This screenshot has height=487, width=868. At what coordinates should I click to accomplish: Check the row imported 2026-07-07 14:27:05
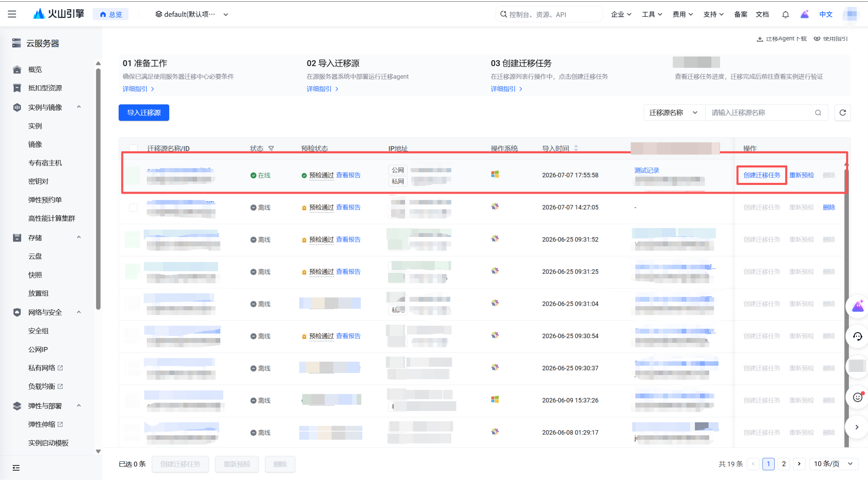[133, 208]
